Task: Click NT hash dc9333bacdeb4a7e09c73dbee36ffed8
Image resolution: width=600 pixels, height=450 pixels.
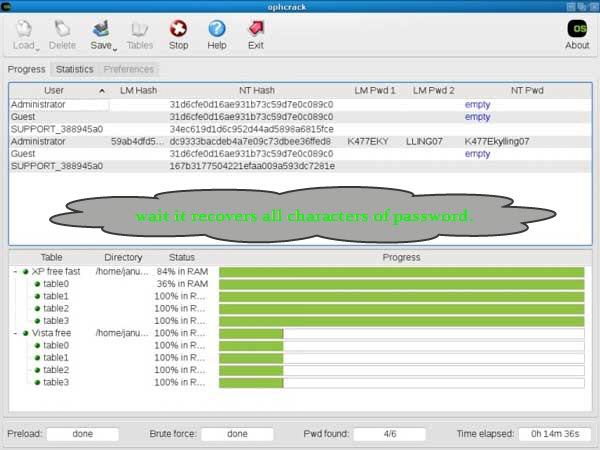Action: pyautogui.click(x=250, y=142)
